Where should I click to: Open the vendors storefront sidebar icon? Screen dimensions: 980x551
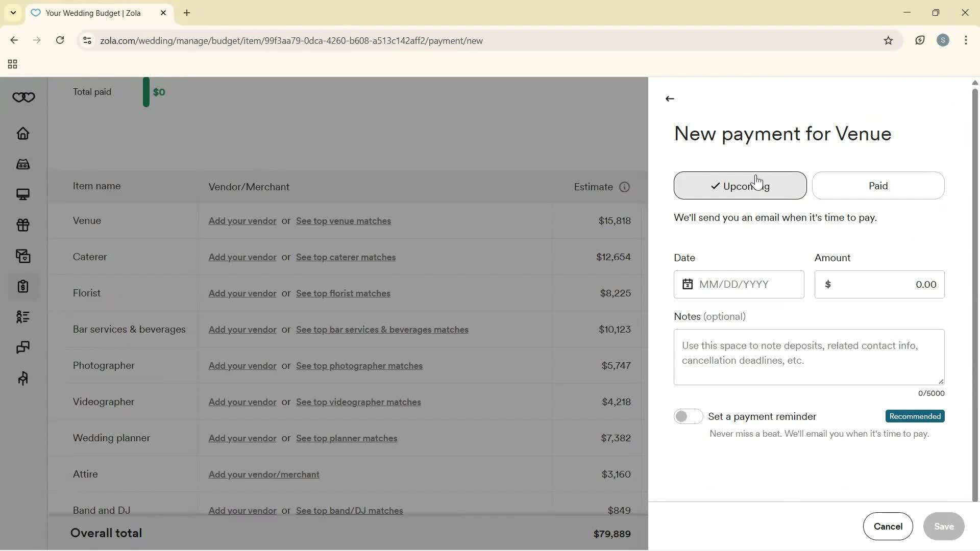pos(23,164)
